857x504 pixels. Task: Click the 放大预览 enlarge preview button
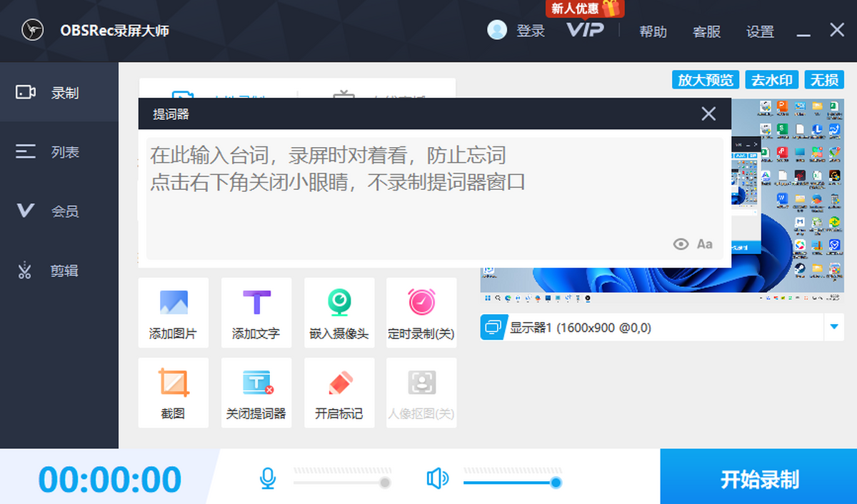(x=706, y=79)
